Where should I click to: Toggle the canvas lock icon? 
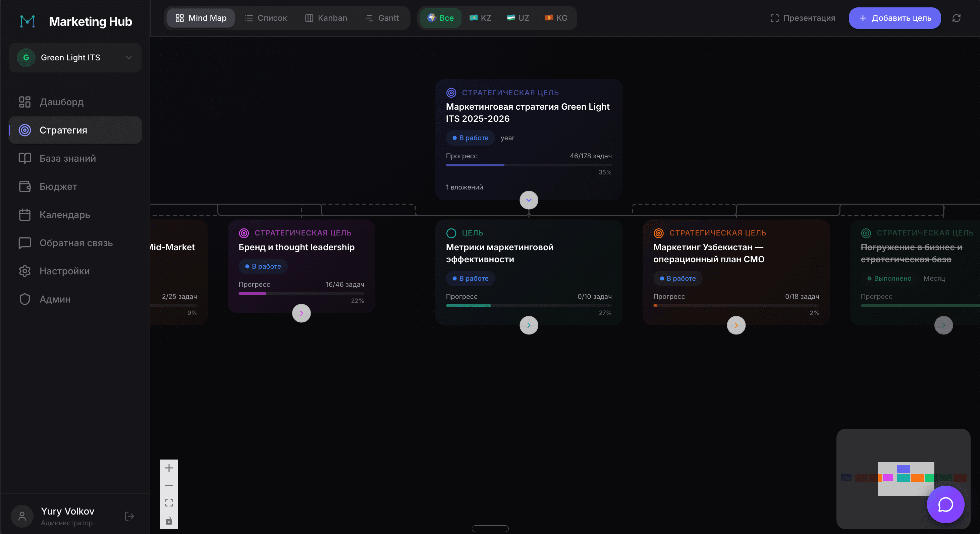[169, 521]
